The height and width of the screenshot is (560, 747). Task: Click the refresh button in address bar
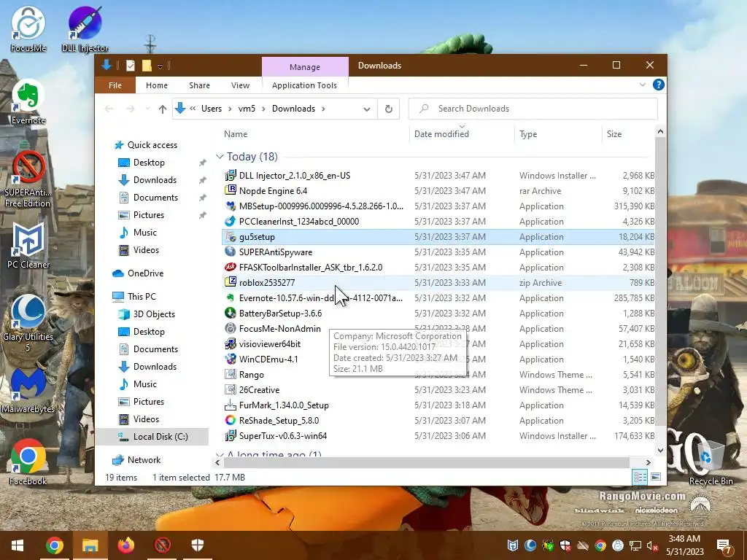[389, 109]
